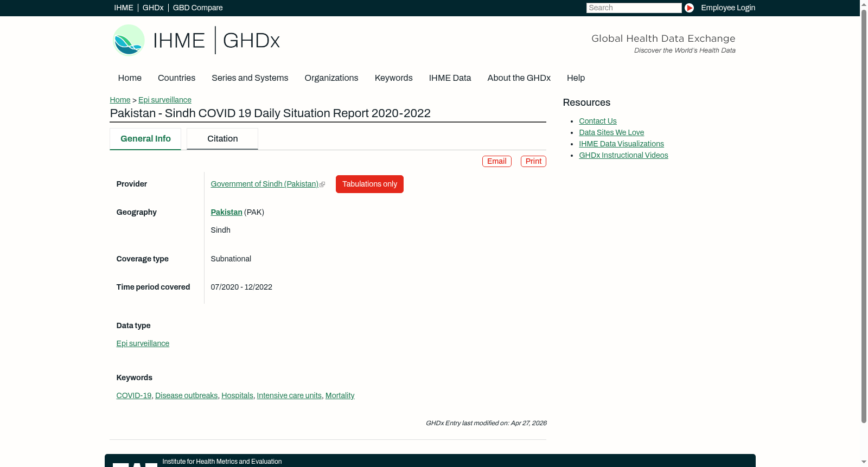Image resolution: width=868 pixels, height=467 pixels.
Task: Open GHDx Instructional Videos link
Action: click(x=623, y=155)
